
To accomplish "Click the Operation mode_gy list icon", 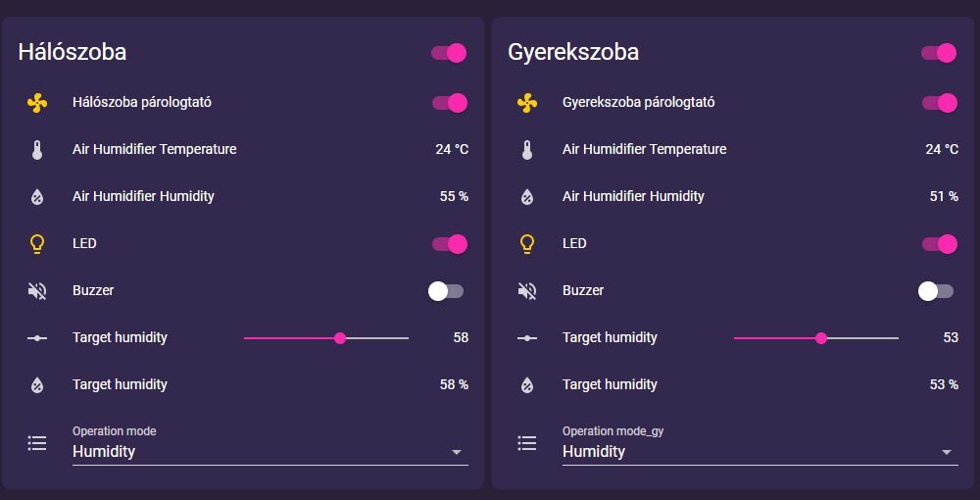I will point(527,443).
